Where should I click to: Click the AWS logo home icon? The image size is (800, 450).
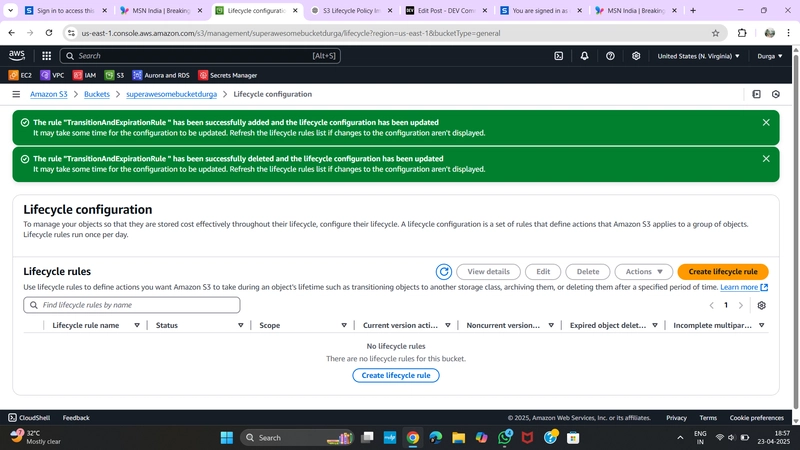(17, 56)
